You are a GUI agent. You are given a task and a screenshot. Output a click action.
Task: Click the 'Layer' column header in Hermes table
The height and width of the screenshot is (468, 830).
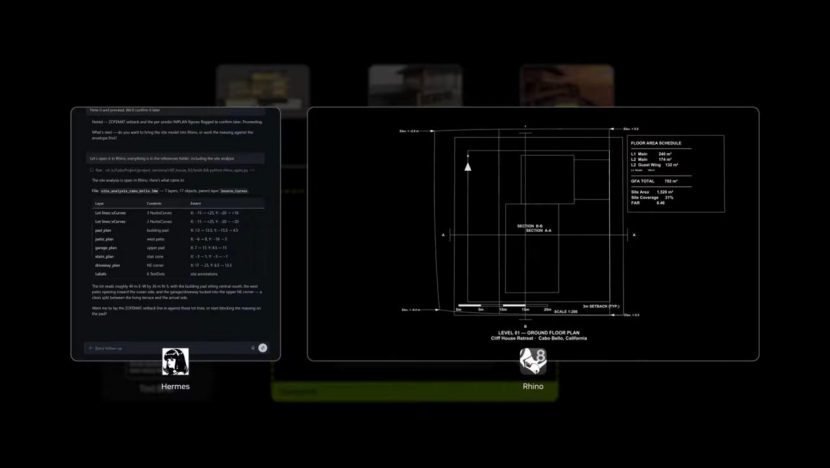point(100,203)
